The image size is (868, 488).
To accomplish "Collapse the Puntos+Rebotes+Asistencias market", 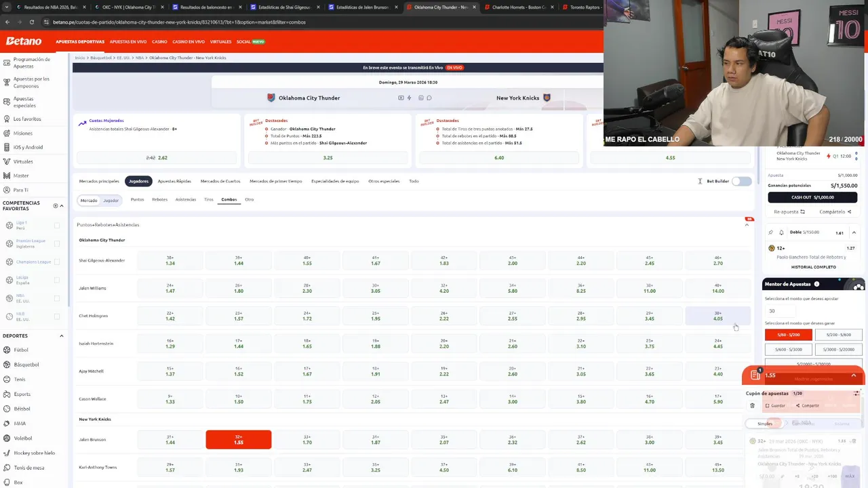I will [x=747, y=224].
